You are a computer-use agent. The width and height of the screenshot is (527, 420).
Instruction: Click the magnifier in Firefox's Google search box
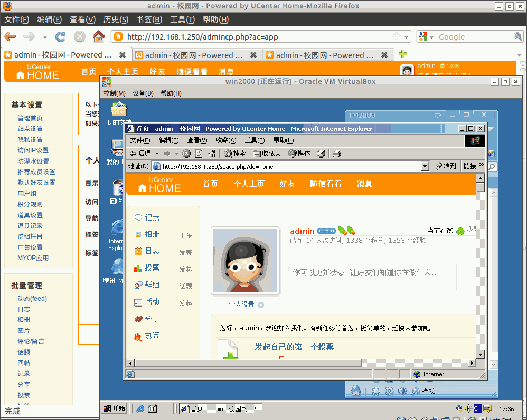517,36
